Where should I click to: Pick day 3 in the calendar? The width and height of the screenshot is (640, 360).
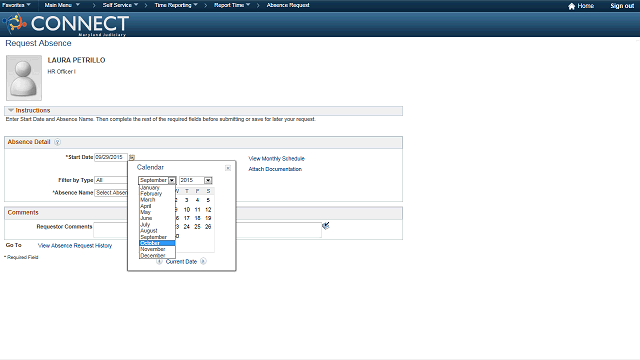point(187,200)
